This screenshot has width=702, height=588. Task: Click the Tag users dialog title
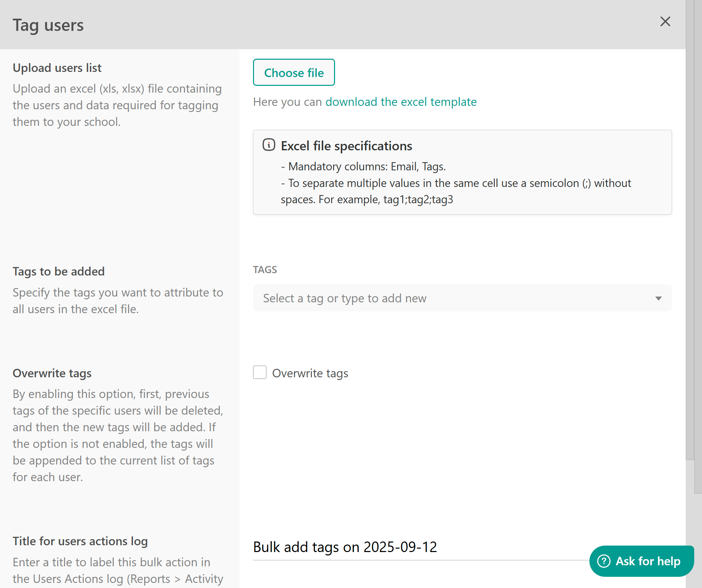pyautogui.click(x=48, y=25)
